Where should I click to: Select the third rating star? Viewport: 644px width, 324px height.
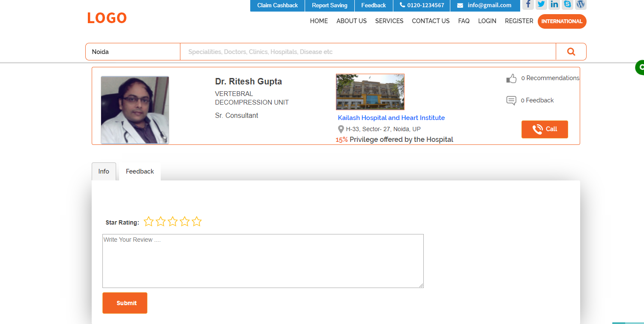click(173, 222)
